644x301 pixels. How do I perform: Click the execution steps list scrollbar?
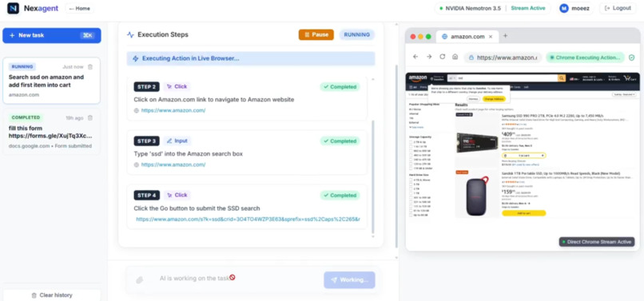[x=372, y=176]
